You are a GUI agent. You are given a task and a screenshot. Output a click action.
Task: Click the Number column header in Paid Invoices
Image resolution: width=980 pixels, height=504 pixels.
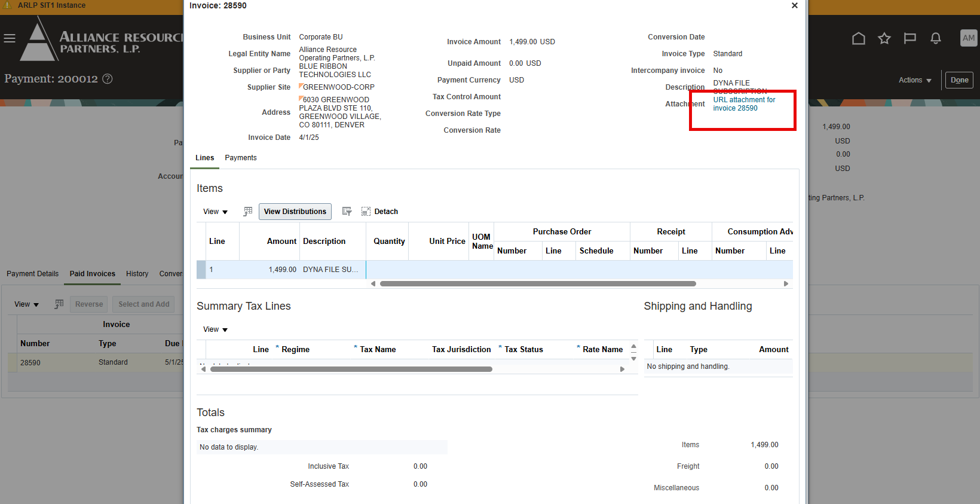click(35, 344)
